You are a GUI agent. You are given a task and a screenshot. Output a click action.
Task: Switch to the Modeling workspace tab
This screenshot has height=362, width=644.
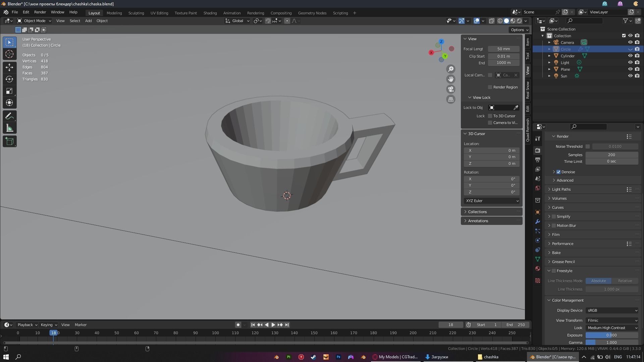[114, 13]
